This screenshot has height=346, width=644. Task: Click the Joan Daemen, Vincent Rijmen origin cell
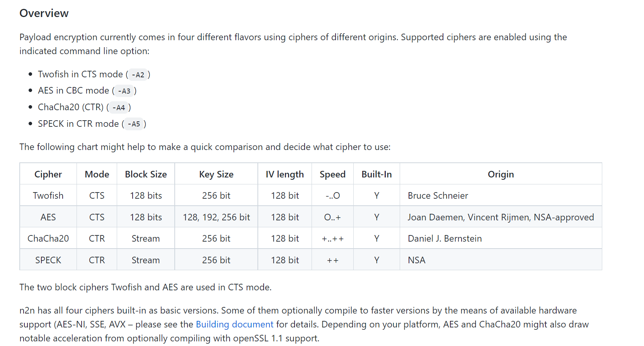point(500,217)
